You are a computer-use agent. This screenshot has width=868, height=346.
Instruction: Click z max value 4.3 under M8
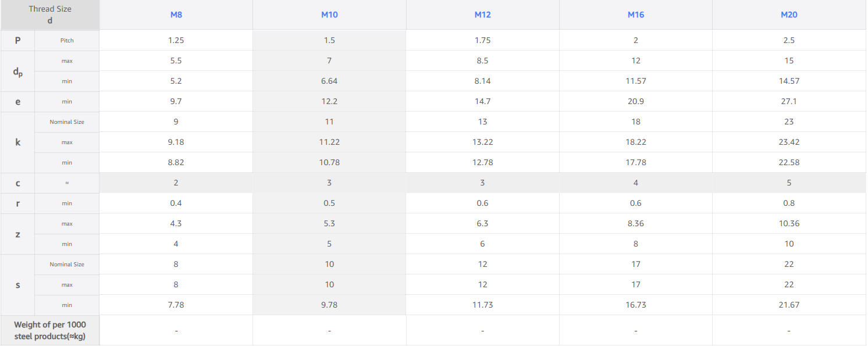point(176,223)
